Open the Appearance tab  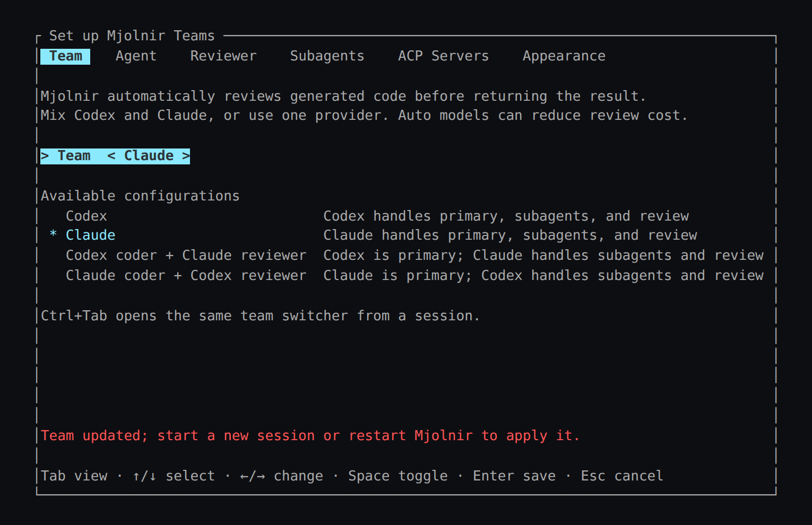coord(564,56)
